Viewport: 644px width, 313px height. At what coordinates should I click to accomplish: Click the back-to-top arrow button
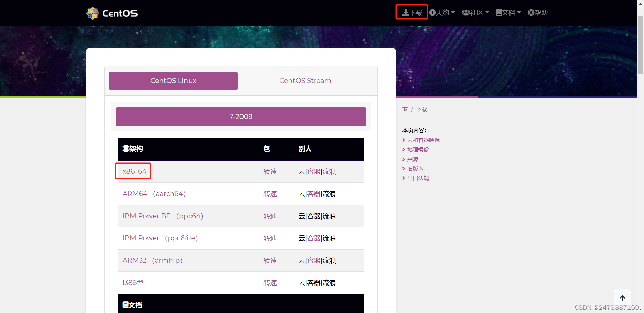[622, 298]
